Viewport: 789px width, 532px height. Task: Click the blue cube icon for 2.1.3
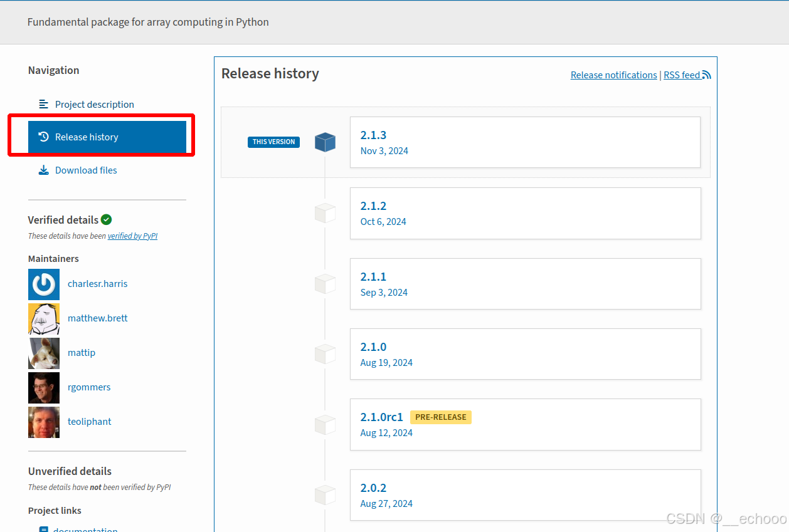pos(325,142)
